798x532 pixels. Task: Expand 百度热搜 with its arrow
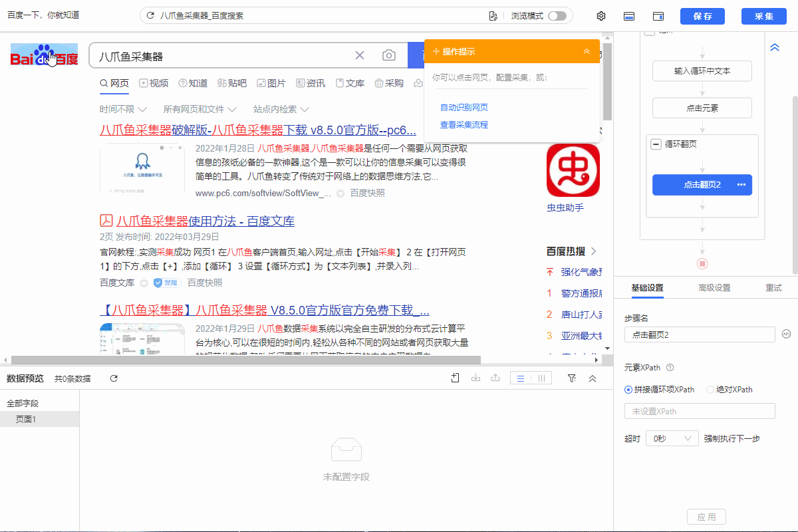(593, 251)
